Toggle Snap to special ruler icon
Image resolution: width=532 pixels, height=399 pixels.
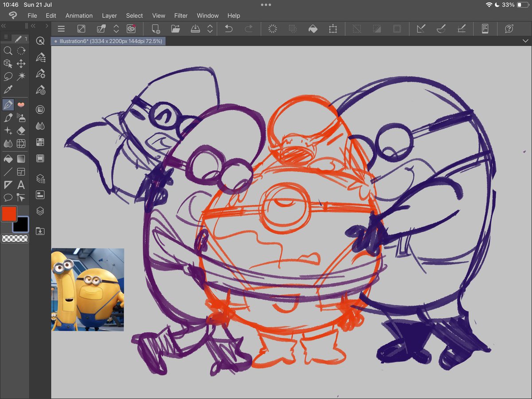tap(441, 29)
